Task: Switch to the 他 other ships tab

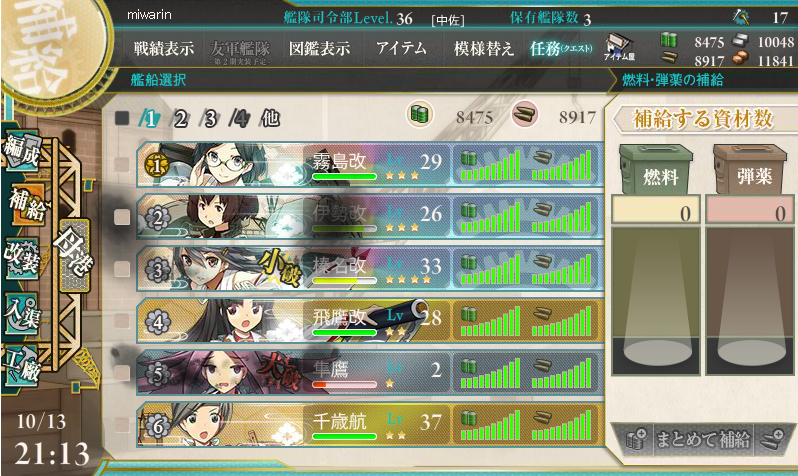Action: [x=270, y=119]
